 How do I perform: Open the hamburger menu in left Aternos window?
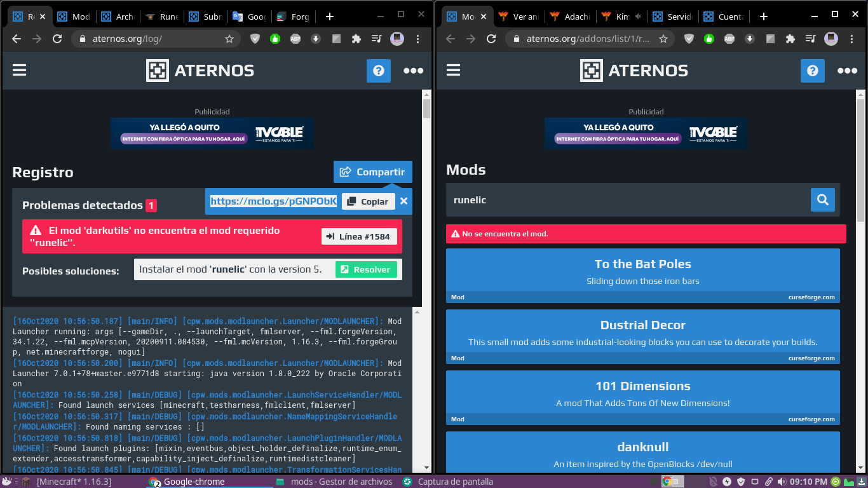point(19,70)
